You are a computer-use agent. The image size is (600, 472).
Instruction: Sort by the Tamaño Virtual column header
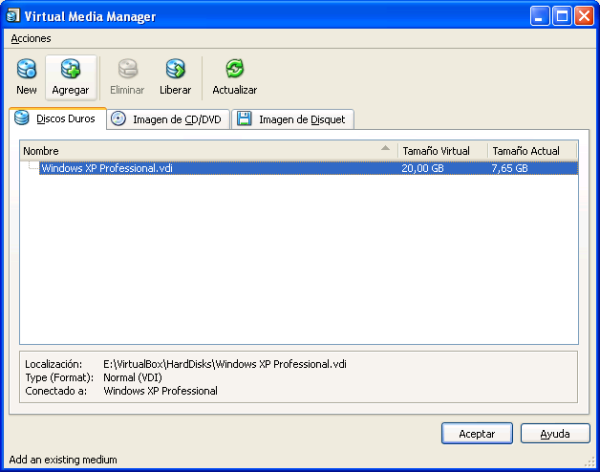(441, 151)
